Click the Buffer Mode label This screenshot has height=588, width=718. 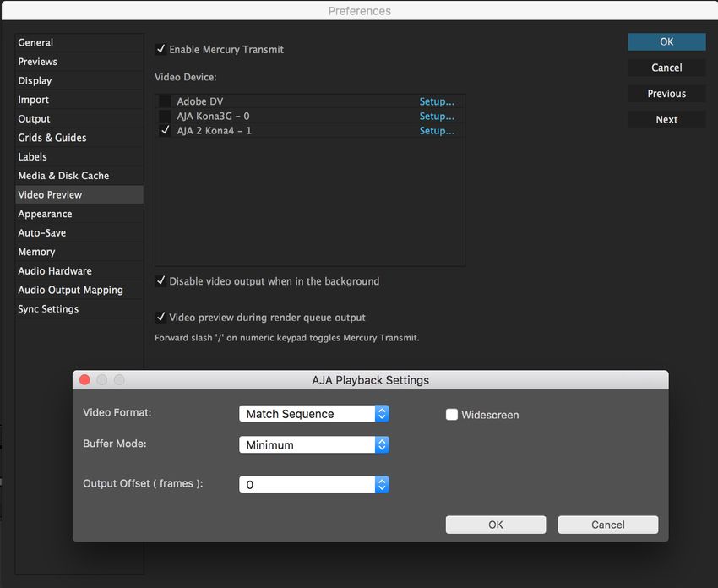pyautogui.click(x=115, y=444)
